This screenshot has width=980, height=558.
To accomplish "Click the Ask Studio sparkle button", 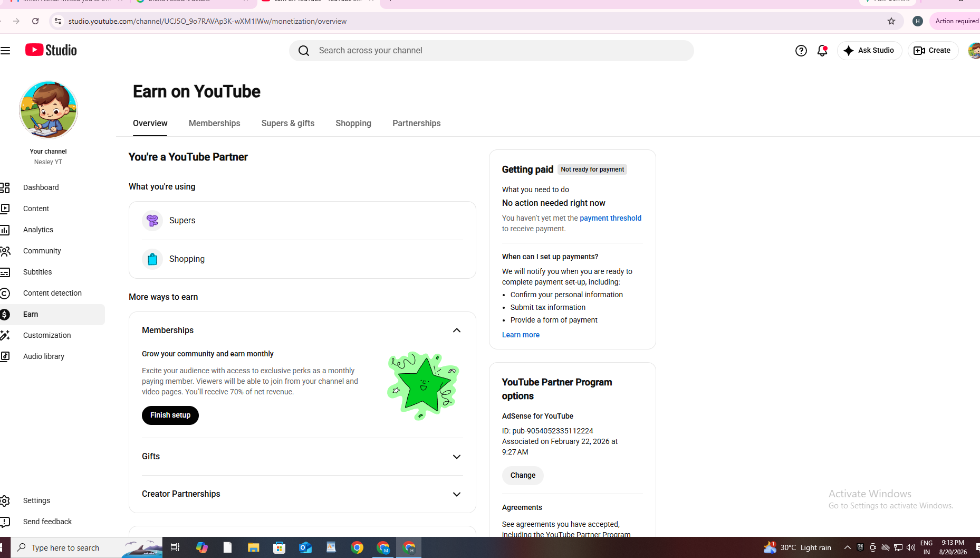I will pos(869,51).
